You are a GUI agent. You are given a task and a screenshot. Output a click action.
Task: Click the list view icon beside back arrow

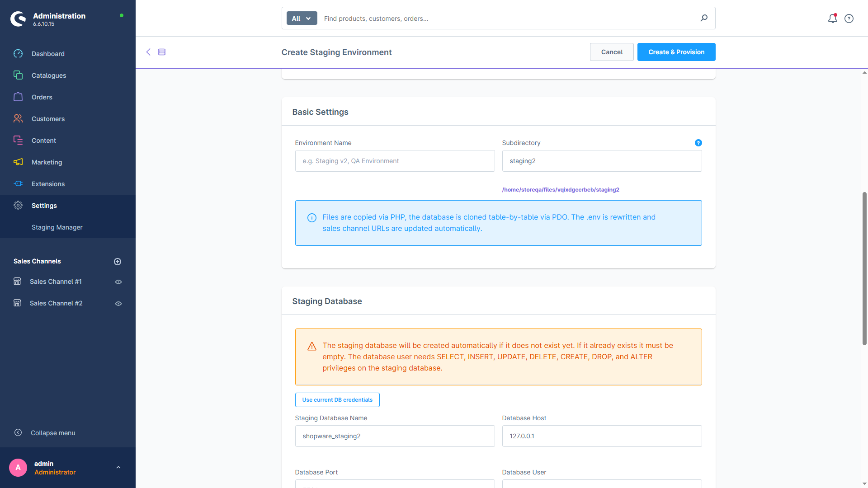162,52
